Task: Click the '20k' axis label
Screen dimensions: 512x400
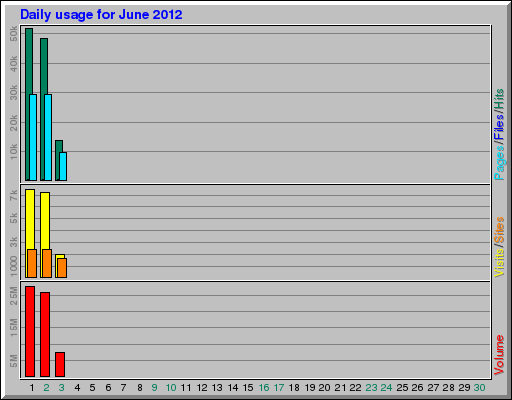Action: pyautogui.click(x=14, y=122)
